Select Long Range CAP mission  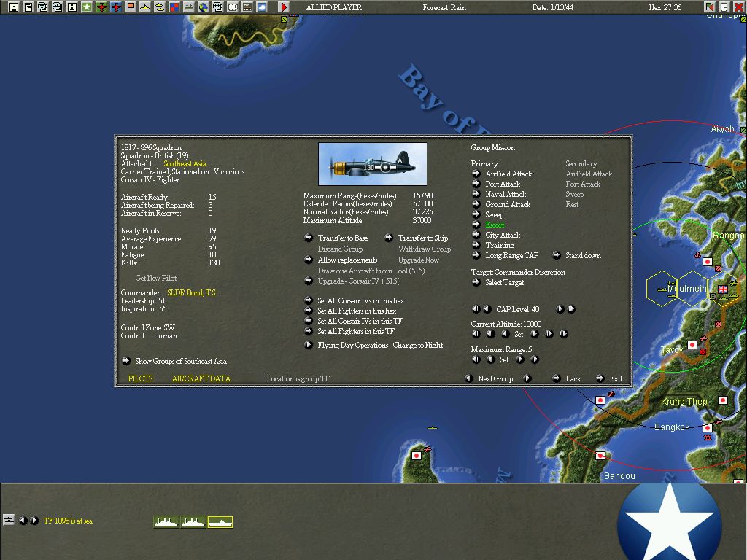(x=476, y=254)
